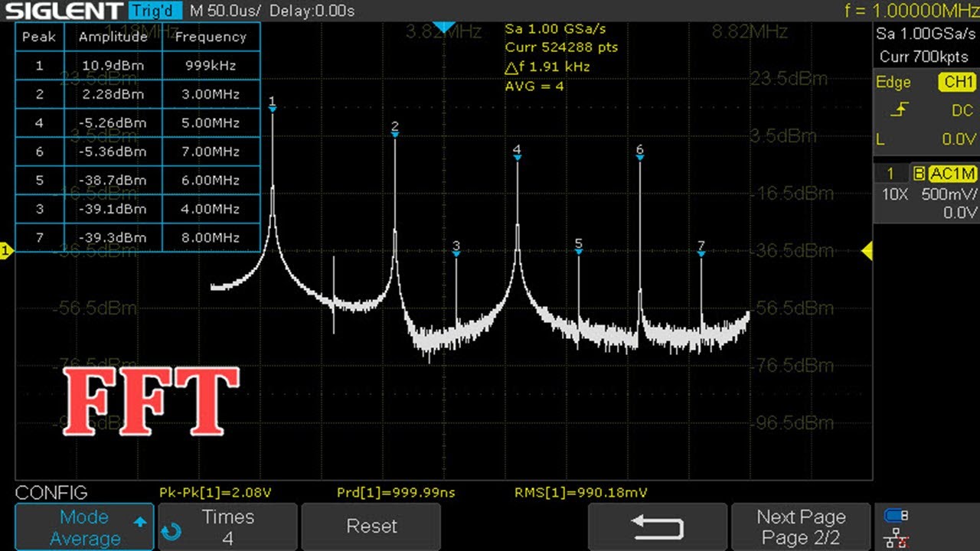The width and height of the screenshot is (980, 551).
Task: Click the Curr 524288 pts readout
Action: click(560, 47)
